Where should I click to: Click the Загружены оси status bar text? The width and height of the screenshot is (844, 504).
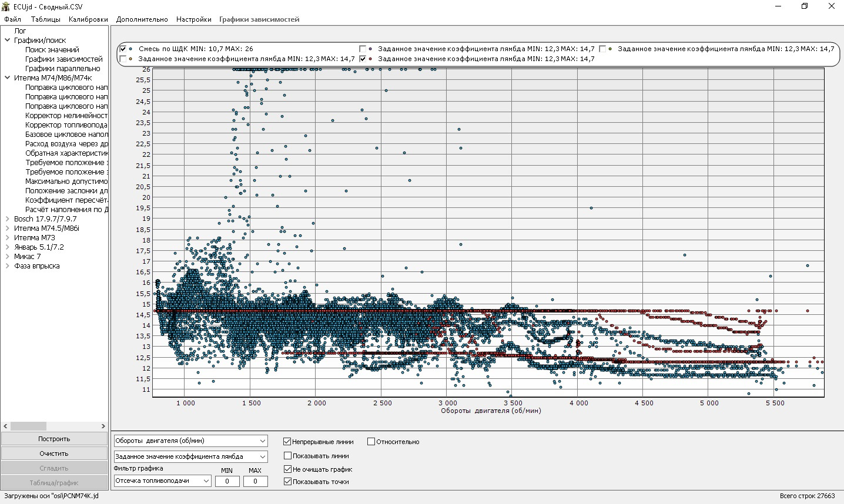(51, 496)
